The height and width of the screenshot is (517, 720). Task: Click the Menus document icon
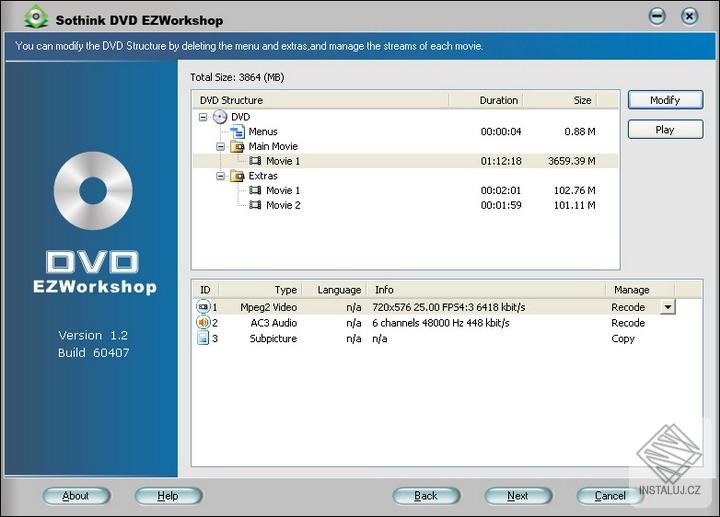[x=237, y=132]
